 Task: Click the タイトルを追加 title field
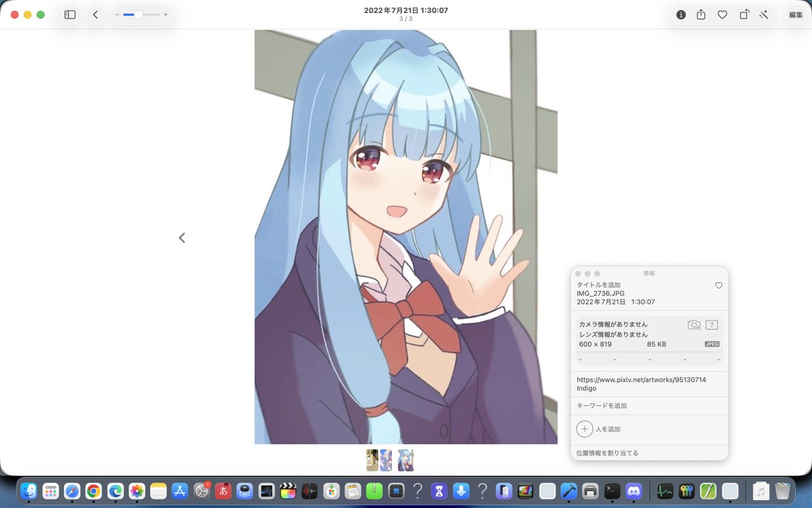coord(598,285)
